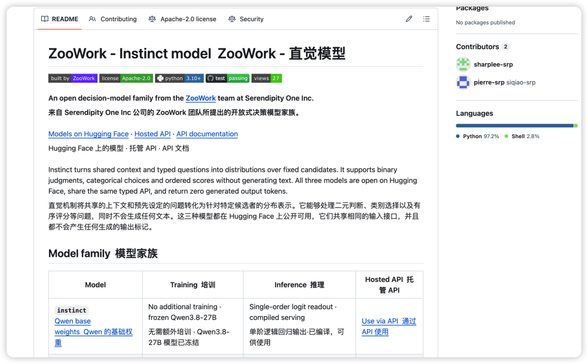Image resolution: width=588 pixels, height=364 pixels.
Task: Open the Hosted API link
Action: [x=152, y=134]
